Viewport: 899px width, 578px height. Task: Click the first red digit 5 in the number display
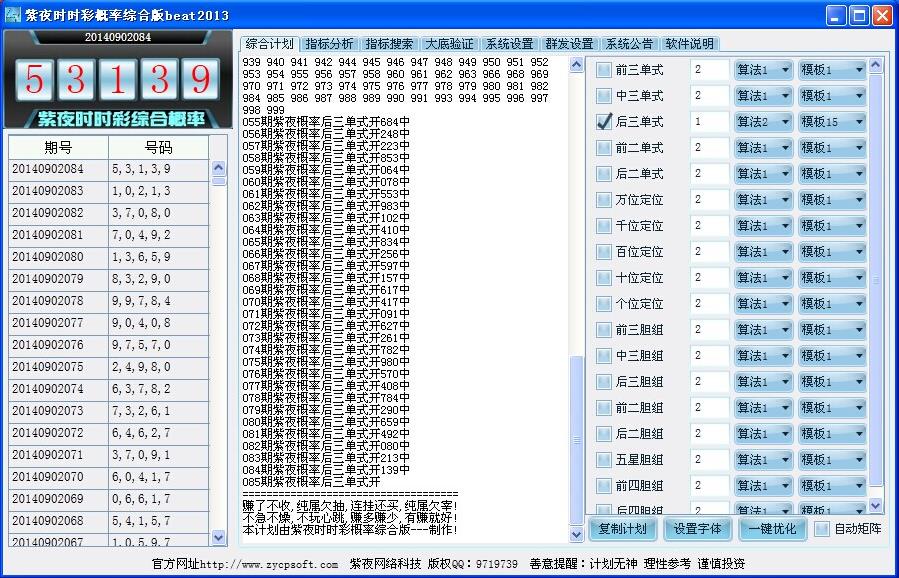click(x=35, y=79)
